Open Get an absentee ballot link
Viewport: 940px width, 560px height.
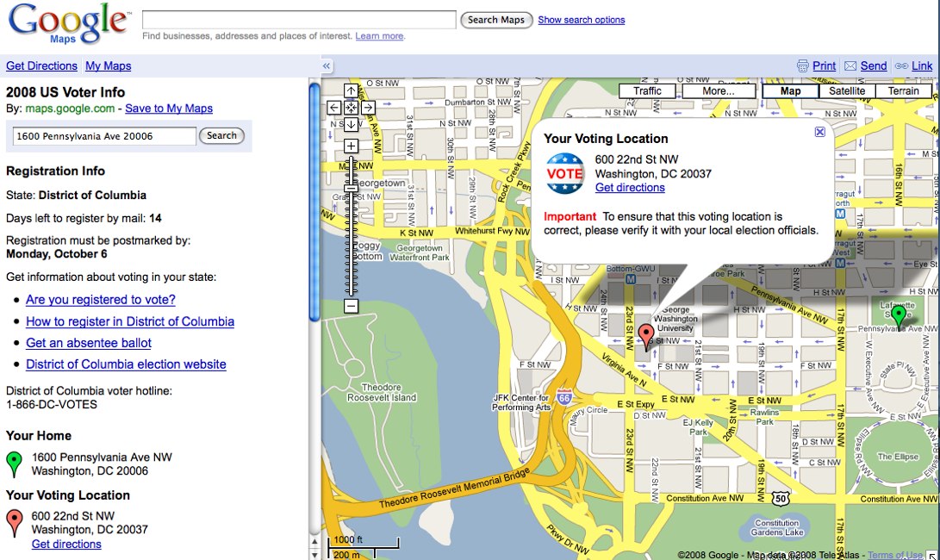point(89,343)
